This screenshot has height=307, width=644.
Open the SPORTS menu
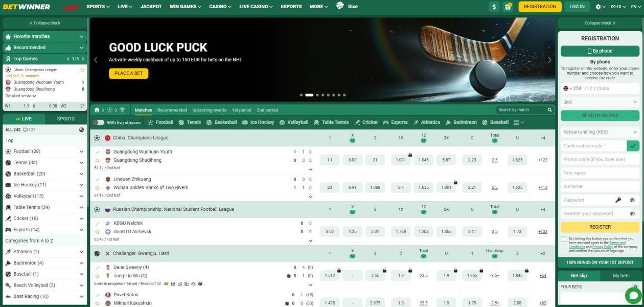tap(98, 7)
